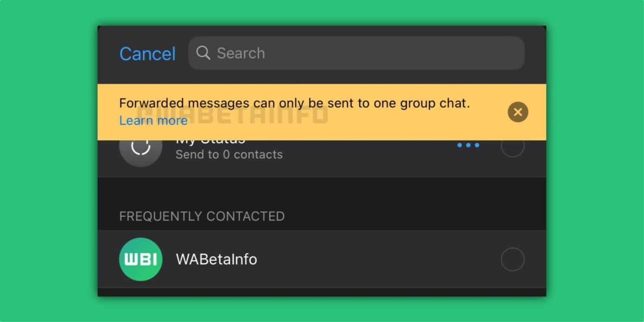
Task: Focus the Search input field
Action: [356, 53]
